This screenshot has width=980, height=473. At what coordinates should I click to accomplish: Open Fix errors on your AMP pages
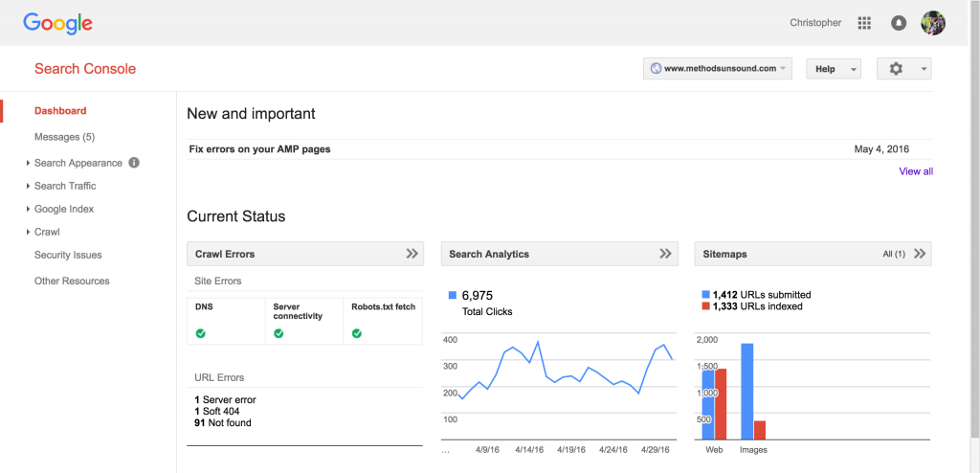(260, 149)
